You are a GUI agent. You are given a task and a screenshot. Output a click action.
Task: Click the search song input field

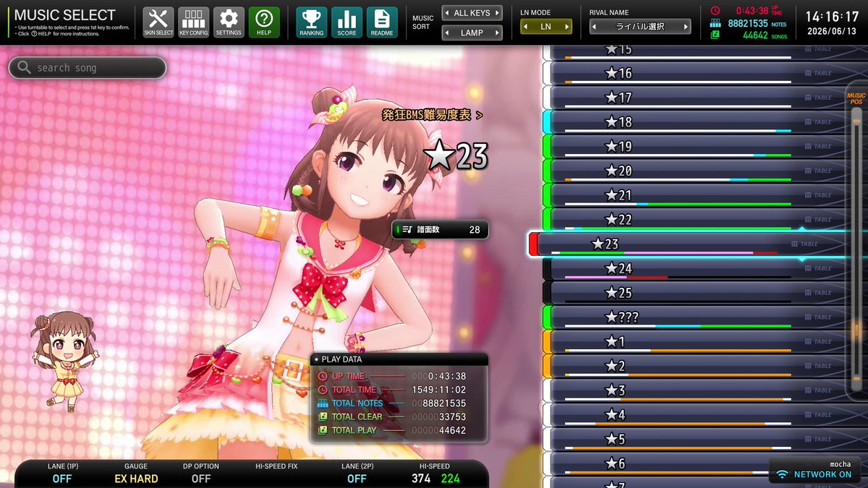pyautogui.click(x=88, y=67)
